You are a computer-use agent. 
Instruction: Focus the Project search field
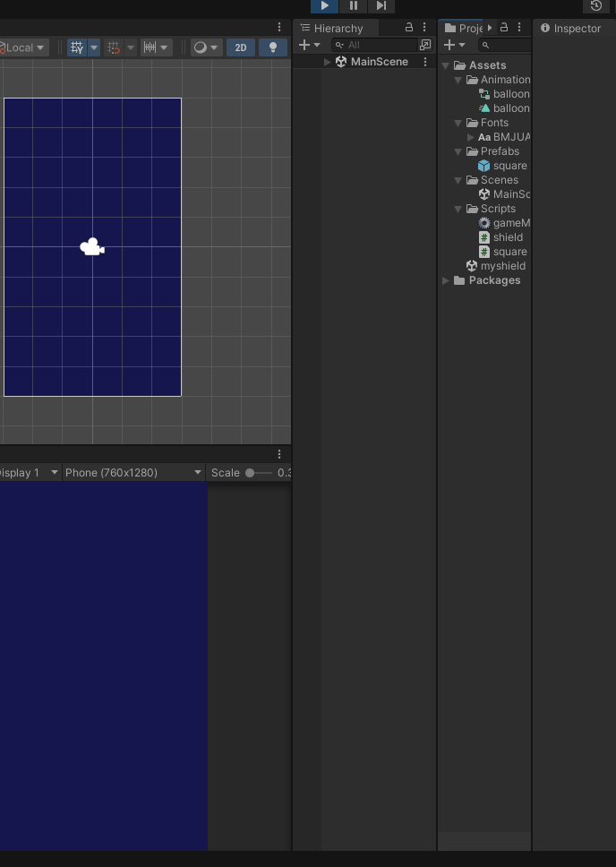(504, 45)
